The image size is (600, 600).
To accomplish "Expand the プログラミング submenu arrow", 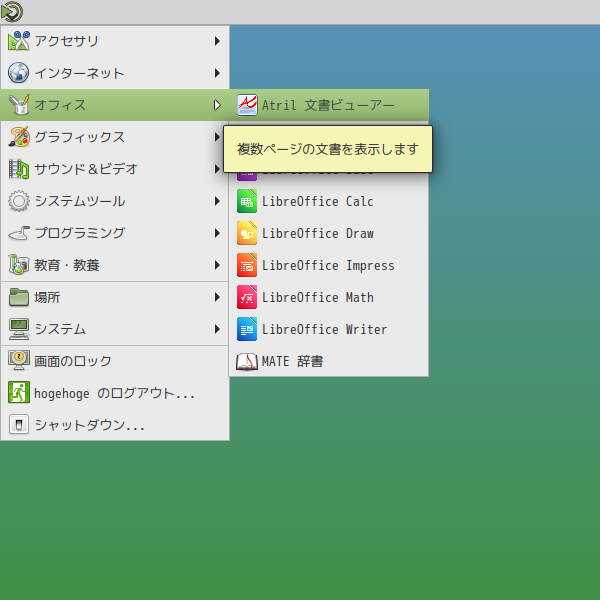I will (217, 233).
